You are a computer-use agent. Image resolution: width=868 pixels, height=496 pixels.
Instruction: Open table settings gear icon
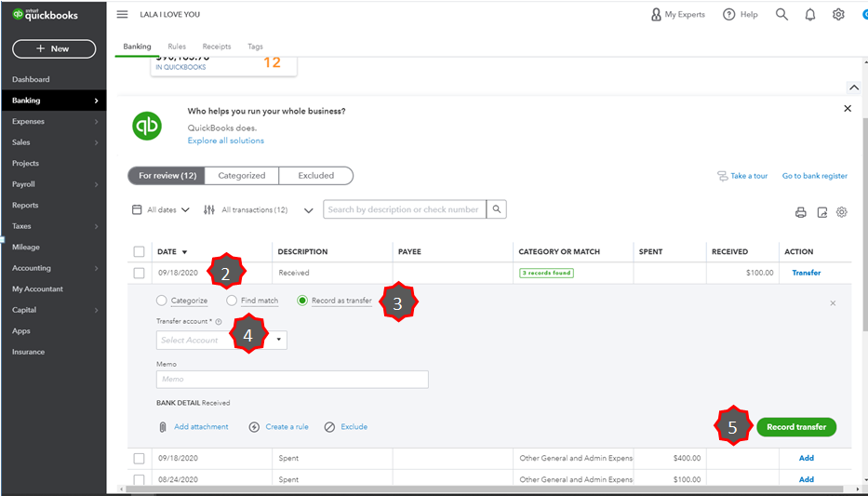pos(842,212)
